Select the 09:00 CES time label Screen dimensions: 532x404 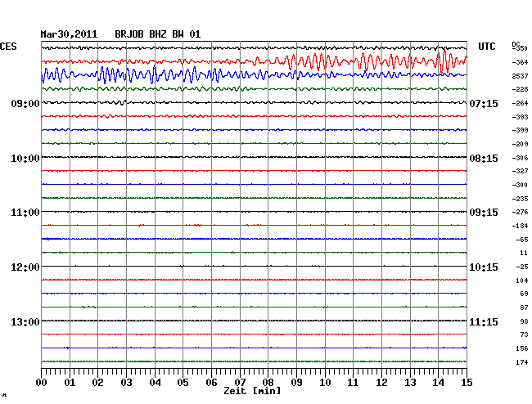point(25,103)
